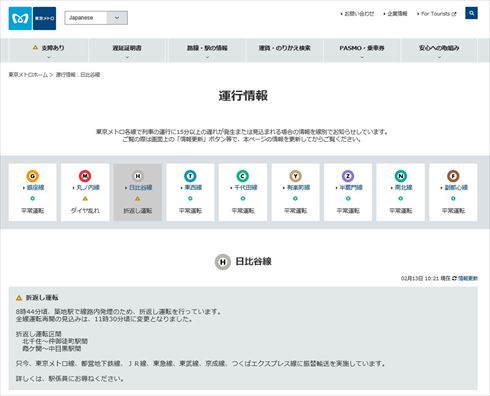Image resolution: width=490 pixels, height=396 pixels.
Task: Open the 半蔵門線 link
Action: (x=351, y=188)
